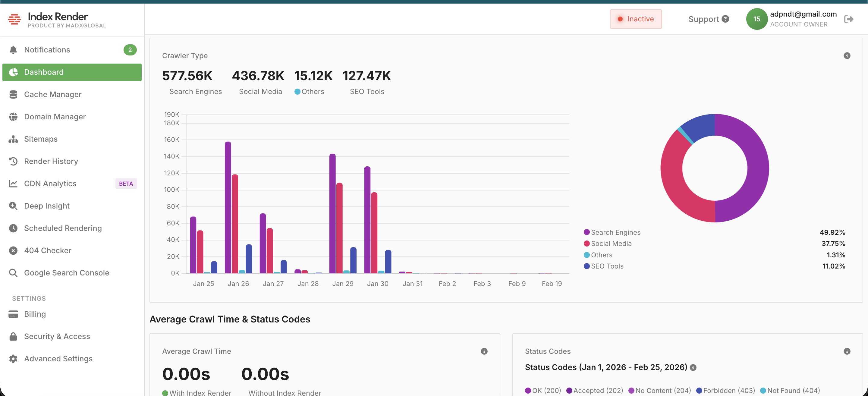Open the Crawler Type info tooltip
The width and height of the screenshot is (868, 396).
pos(847,56)
